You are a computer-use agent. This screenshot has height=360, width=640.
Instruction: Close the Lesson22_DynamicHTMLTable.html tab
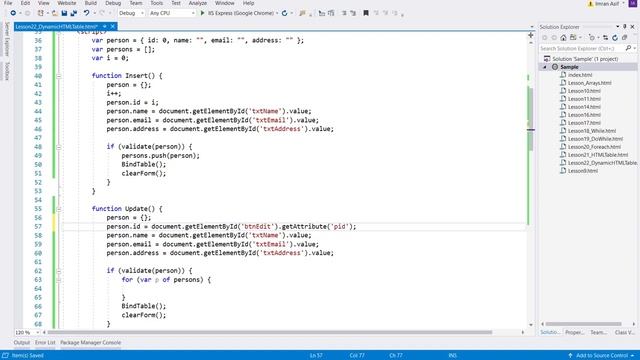(113, 27)
